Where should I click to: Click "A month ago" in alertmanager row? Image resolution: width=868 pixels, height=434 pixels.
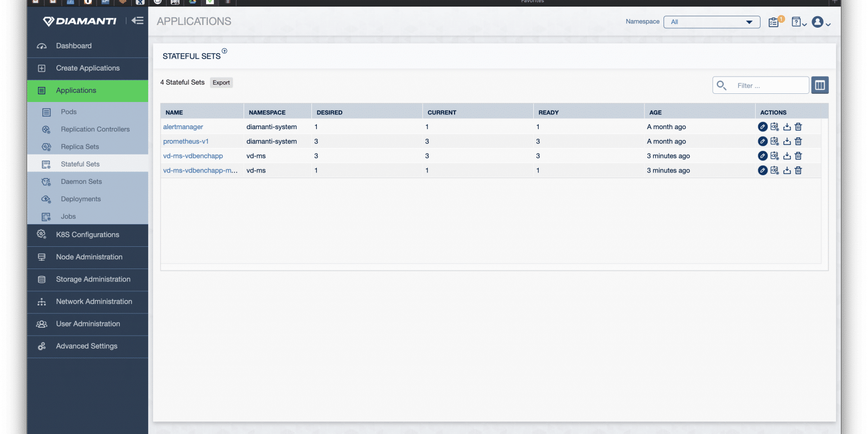[x=666, y=127]
